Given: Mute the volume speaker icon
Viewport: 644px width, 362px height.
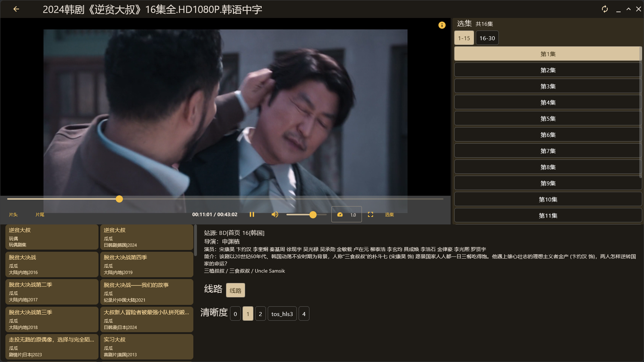Looking at the screenshot, I should click(275, 214).
